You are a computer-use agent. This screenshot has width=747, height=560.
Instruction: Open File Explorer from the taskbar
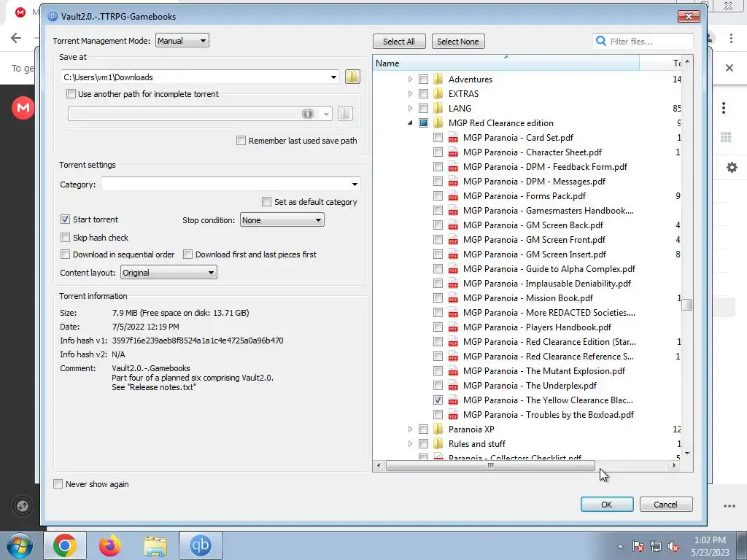pyautogui.click(x=155, y=546)
